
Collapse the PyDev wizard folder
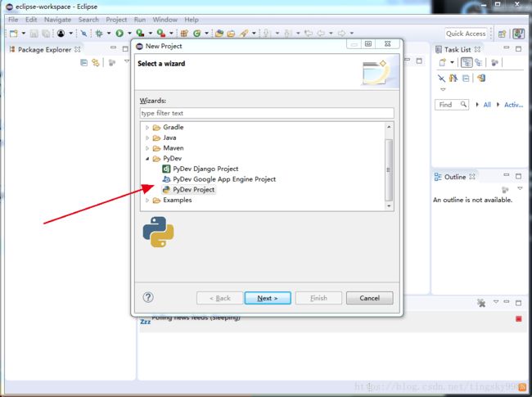(147, 159)
